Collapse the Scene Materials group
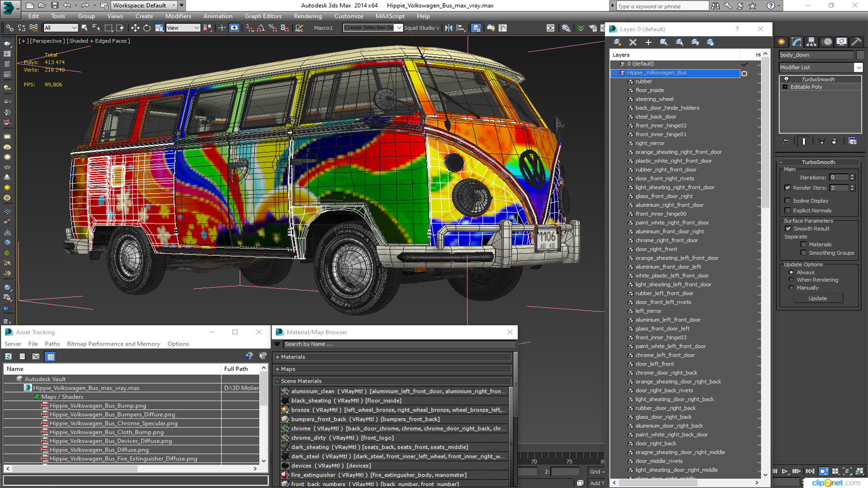The width and height of the screenshot is (868, 488). [x=277, y=381]
